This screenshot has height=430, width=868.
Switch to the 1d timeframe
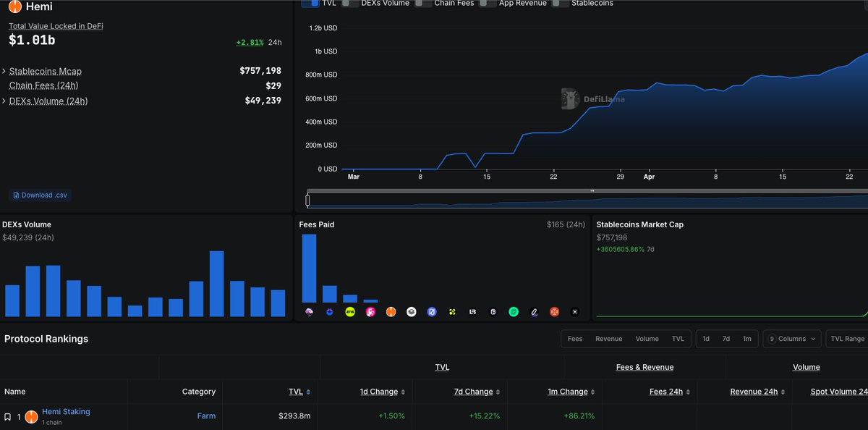pyautogui.click(x=706, y=339)
